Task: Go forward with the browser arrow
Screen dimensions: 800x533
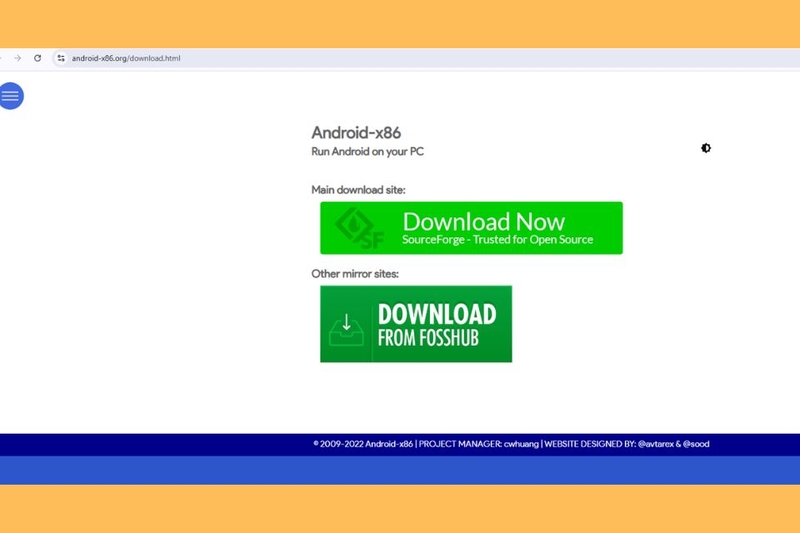Action: [x=18, y=58]
